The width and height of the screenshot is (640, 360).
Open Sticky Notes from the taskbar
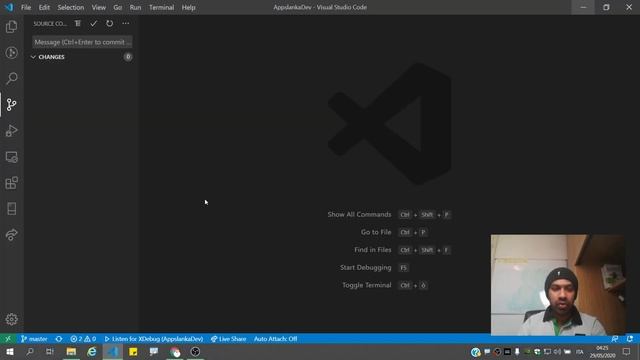[133, 352]
